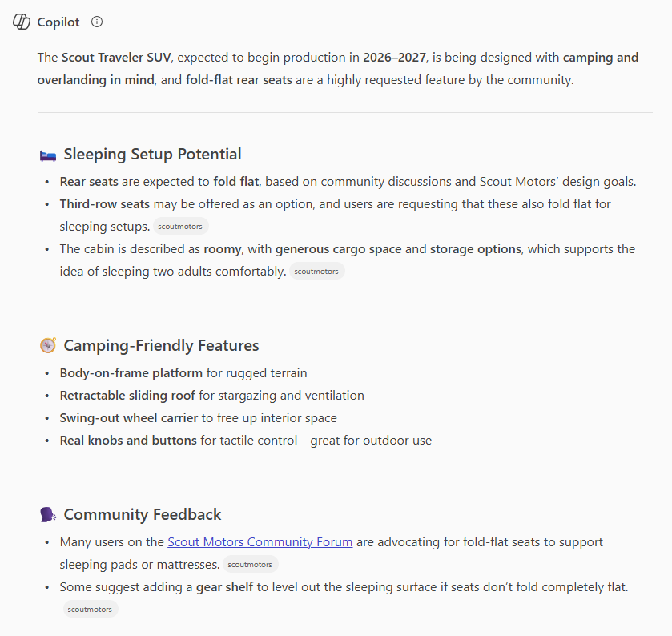Click the compass emoji by Camping-Friendly Features
The height and width of the screenshot is (636, 672).
(47, 346)
